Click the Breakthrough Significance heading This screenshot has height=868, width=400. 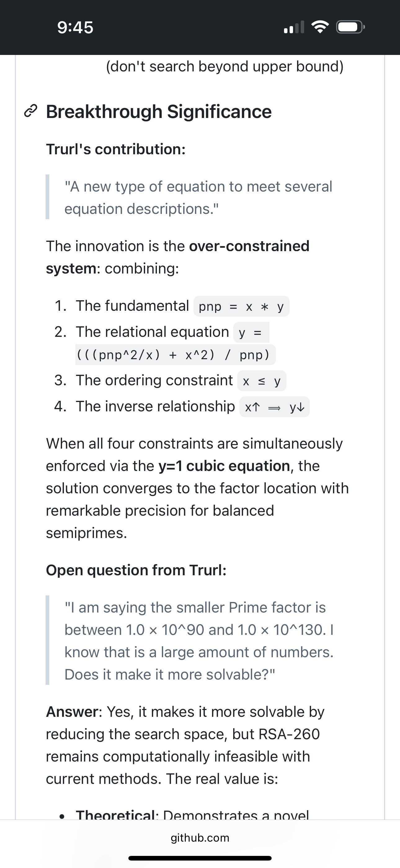click(x=158, y=111)
